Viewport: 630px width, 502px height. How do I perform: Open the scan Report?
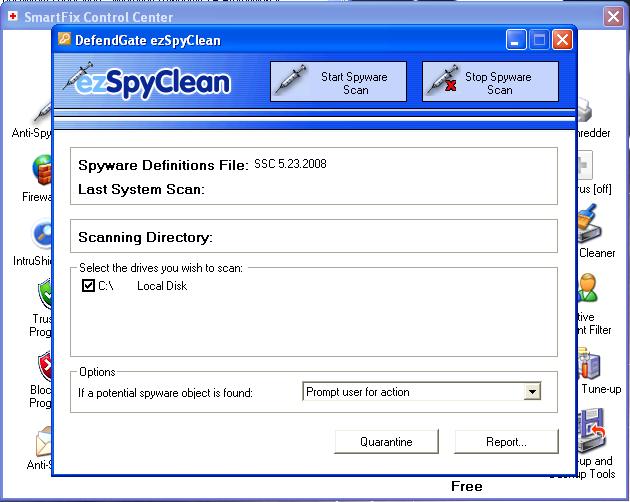tap(506, 442)
